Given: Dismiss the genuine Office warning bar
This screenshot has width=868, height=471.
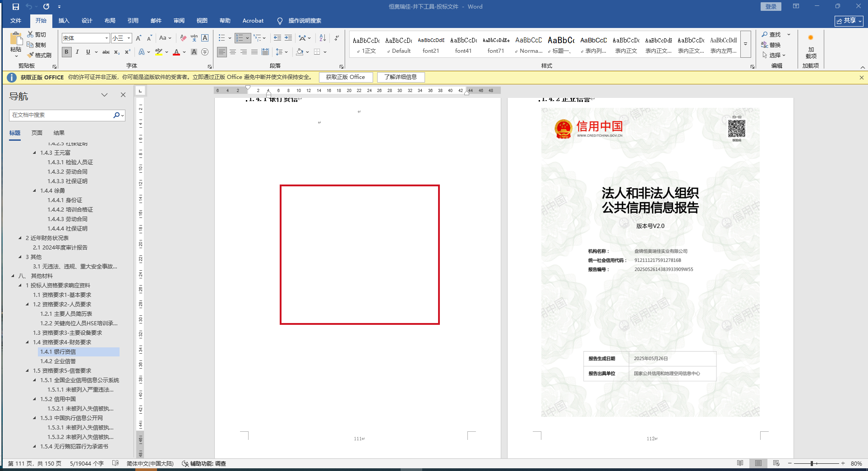Looking at the screenshot, I should click(x=861, y=78).
